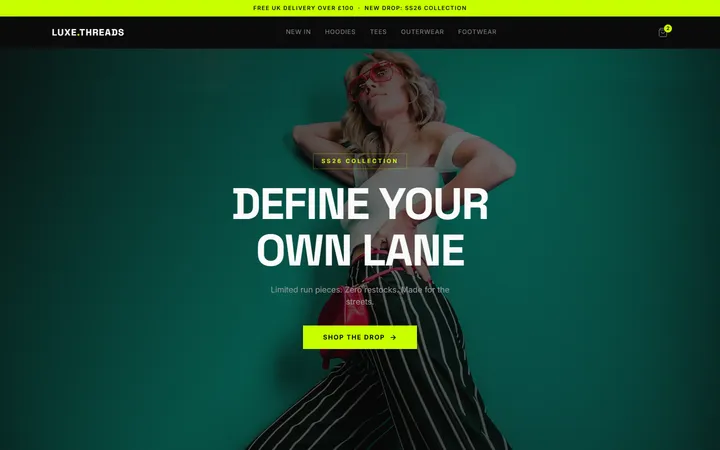Click the arrow in Shop The Drop button
The width and height of the screenshot is (720, 450).
[393, 337]
